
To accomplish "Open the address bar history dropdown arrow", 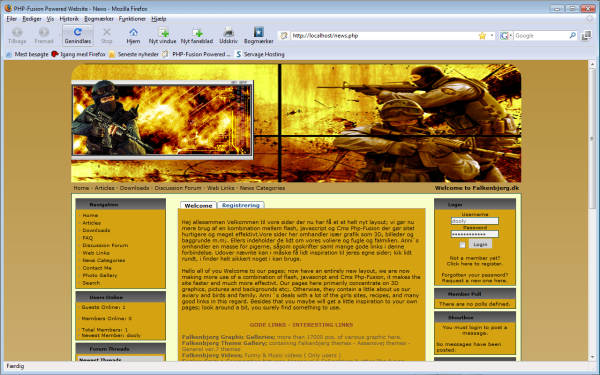I will pos(492,36).
